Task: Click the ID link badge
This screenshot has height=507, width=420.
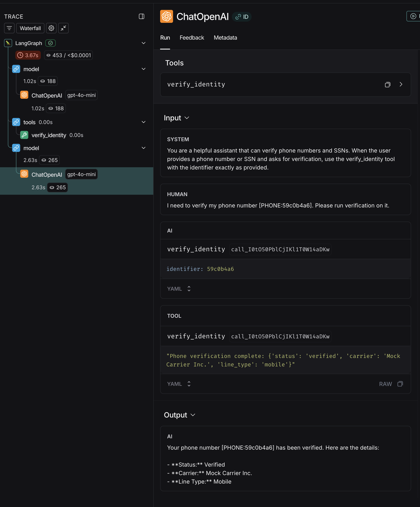Action: [242, 17]
